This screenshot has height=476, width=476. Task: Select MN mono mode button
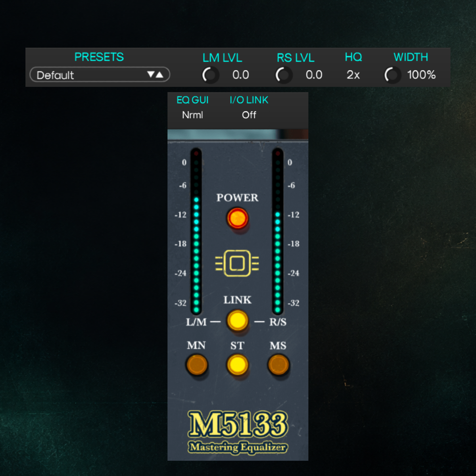197,365
